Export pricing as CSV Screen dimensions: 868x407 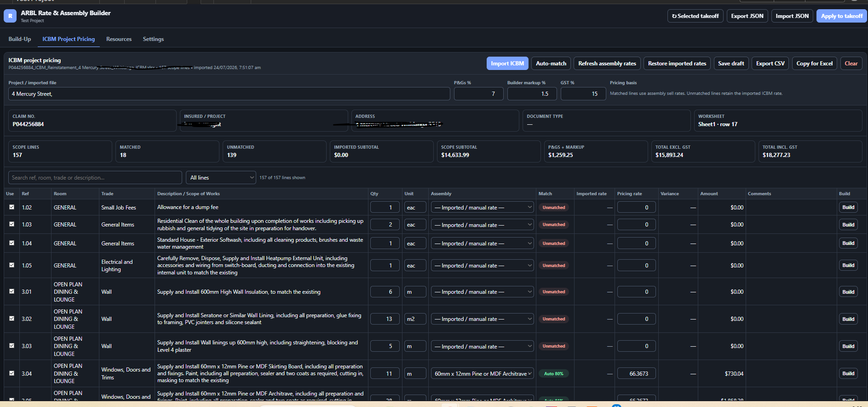pos(770,64)
